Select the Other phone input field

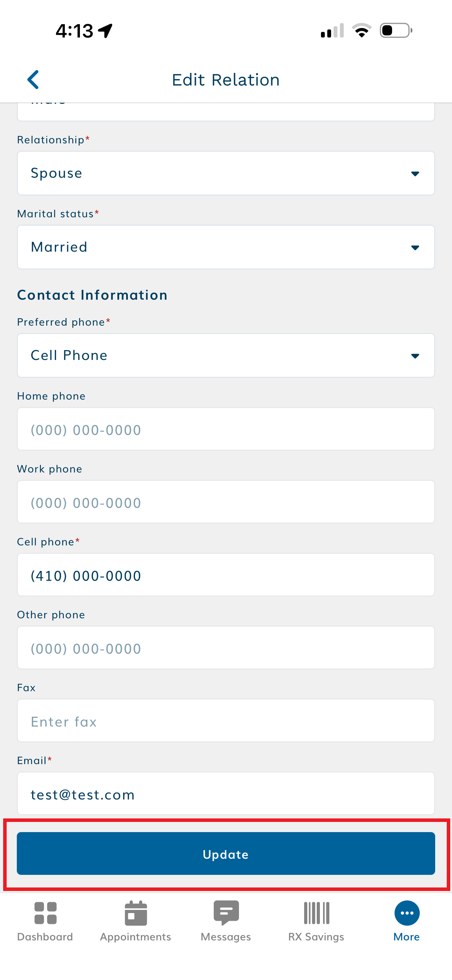click(226, 648)
